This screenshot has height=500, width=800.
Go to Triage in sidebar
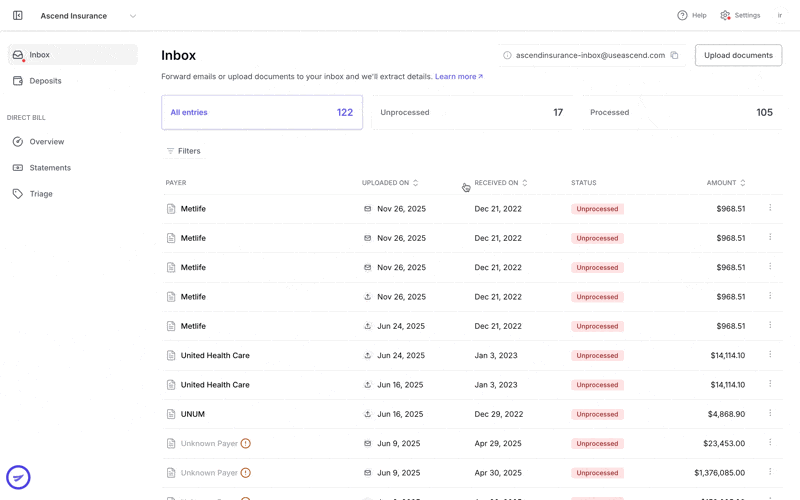pos(41,194)
